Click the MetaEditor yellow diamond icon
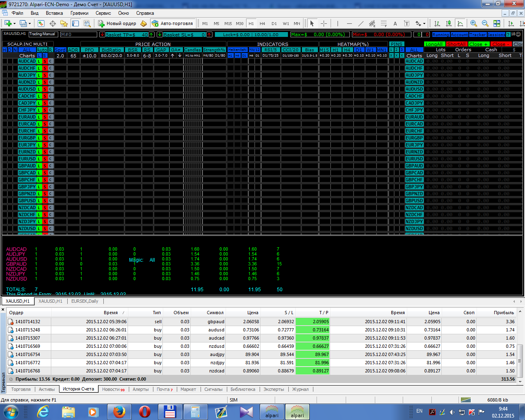525x420 pixels. (144, 23)
